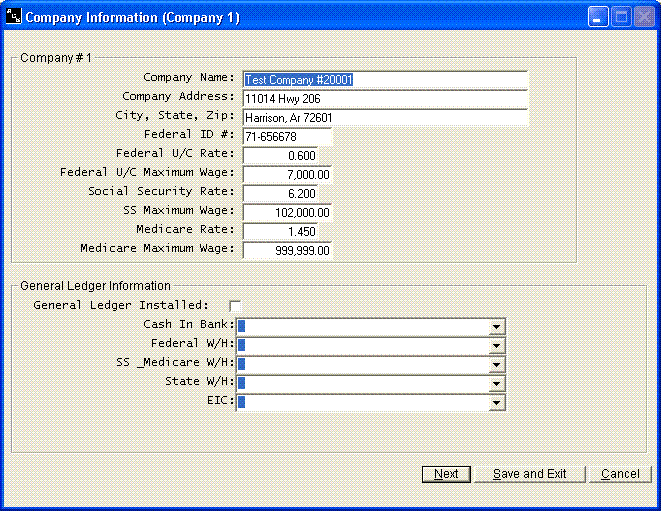Image resolution: width=661 pixels, height=511 pixels.
Task: Expand the State W/H account dropdown
Action: 496,383
